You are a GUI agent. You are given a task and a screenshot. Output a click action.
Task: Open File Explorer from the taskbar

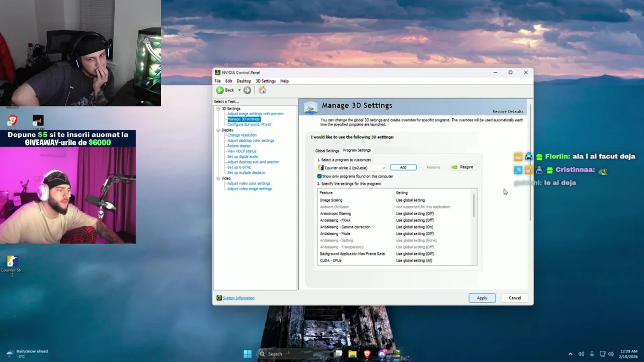click(x=353, y=354)
